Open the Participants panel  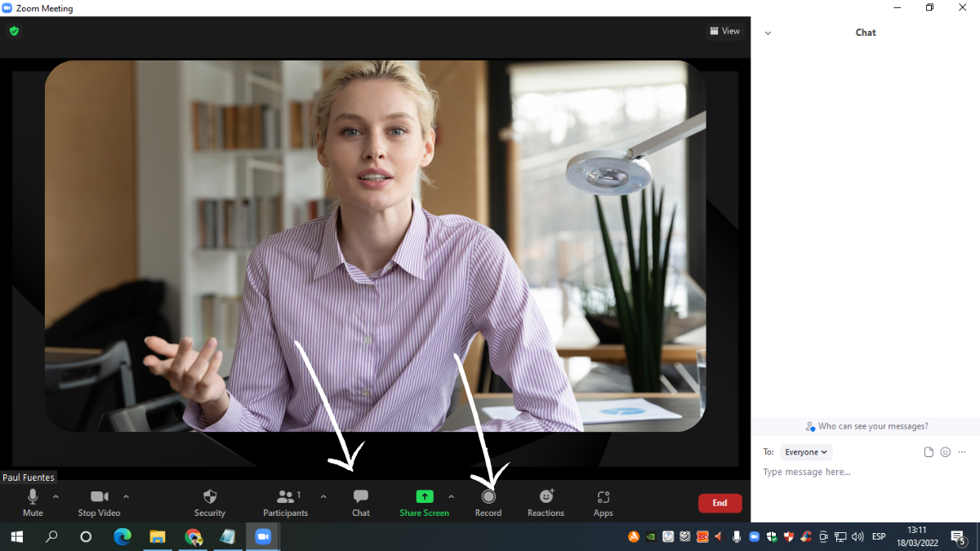coord(283,501)
